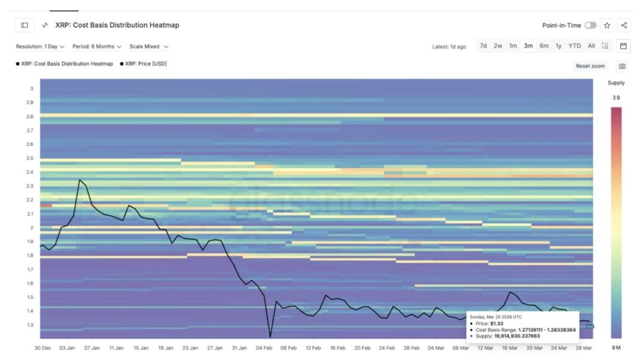Toggle XRP Cost Basis Distribution Heatmap legend series
Image resolution: width=633 pixels, height=364 pixels.
point(64,64)
